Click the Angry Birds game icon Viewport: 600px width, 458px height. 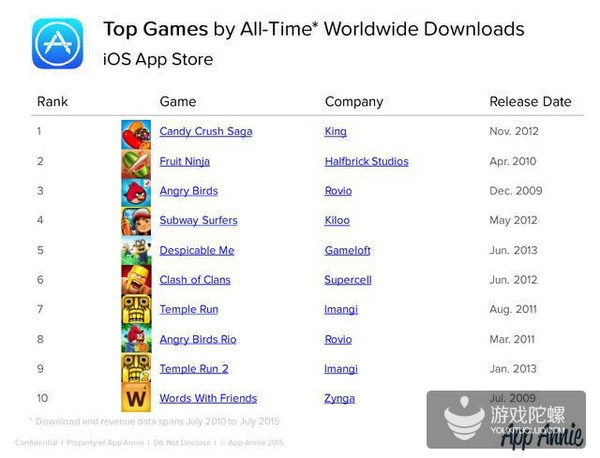click(x=136, y=192)
